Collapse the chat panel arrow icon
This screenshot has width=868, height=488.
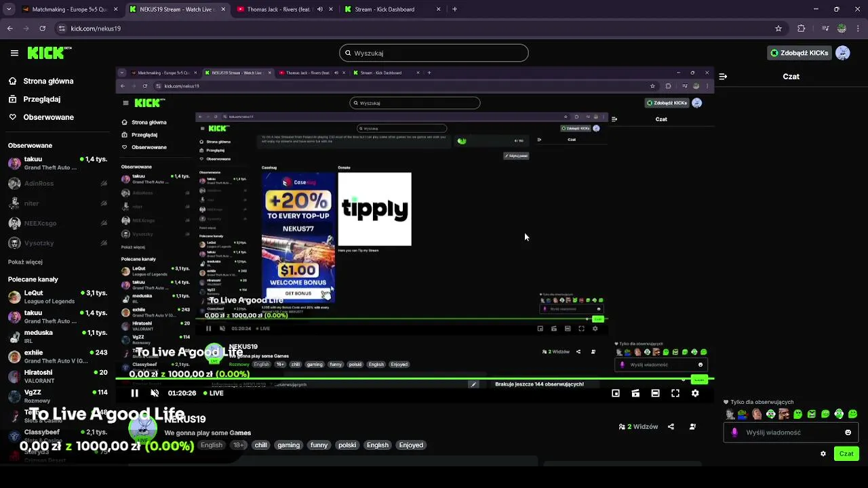tap(723, 77)
